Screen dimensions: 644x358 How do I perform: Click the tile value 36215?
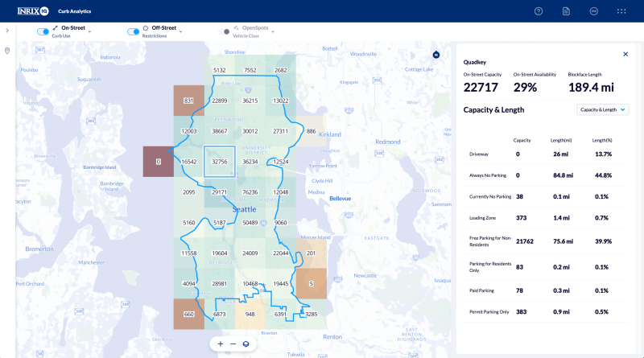click(x=250, y=101)
